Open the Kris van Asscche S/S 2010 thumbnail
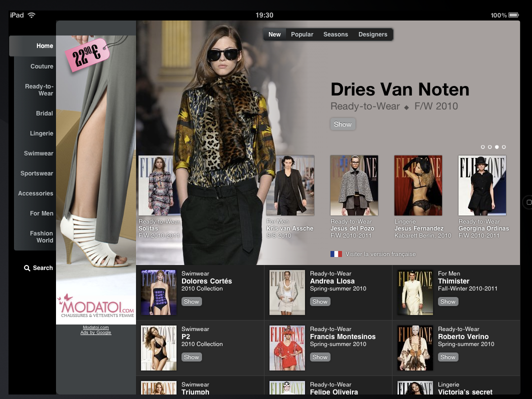Viewport: 532px width, 399px height. pyautogui.click(x=290, y=185)
